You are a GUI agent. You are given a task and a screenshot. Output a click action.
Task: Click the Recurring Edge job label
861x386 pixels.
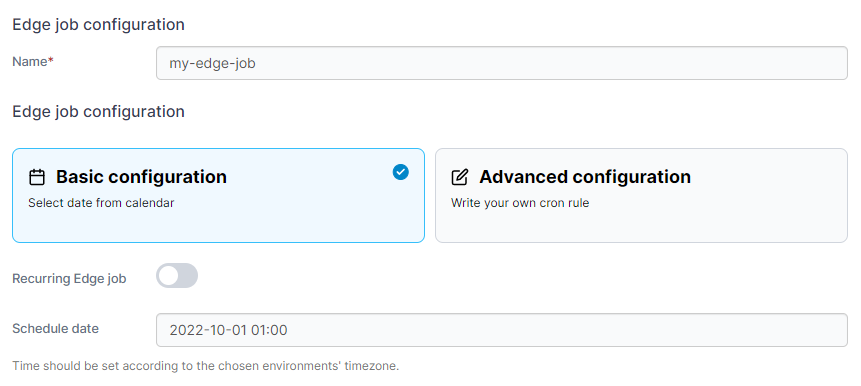[69, 279]
